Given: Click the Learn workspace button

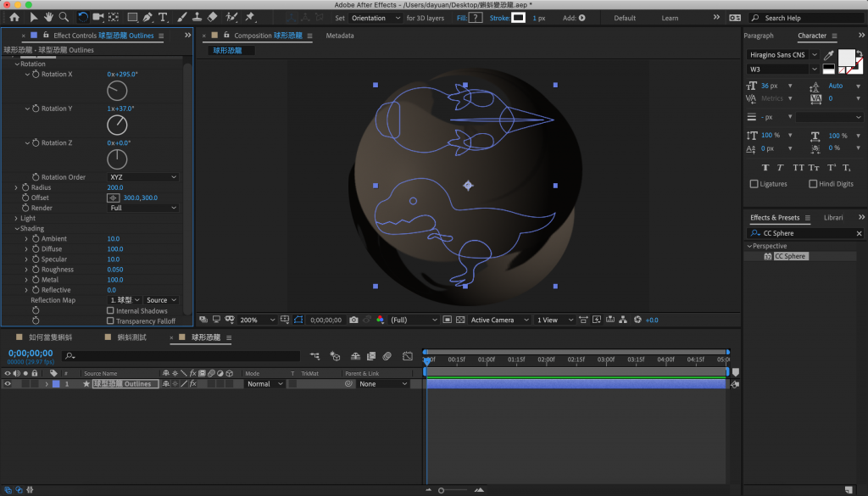Looking at the screenshot, I should 670,18.
